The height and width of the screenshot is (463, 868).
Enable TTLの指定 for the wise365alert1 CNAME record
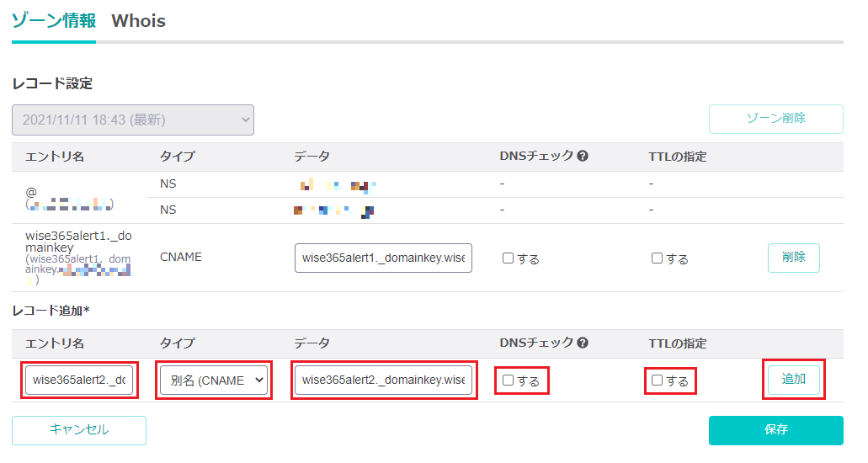pos(657,258)
